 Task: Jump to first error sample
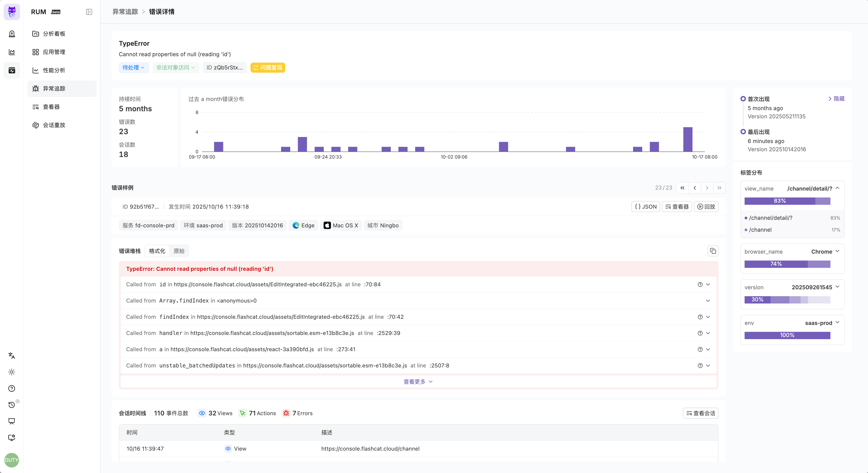[682, 188]
